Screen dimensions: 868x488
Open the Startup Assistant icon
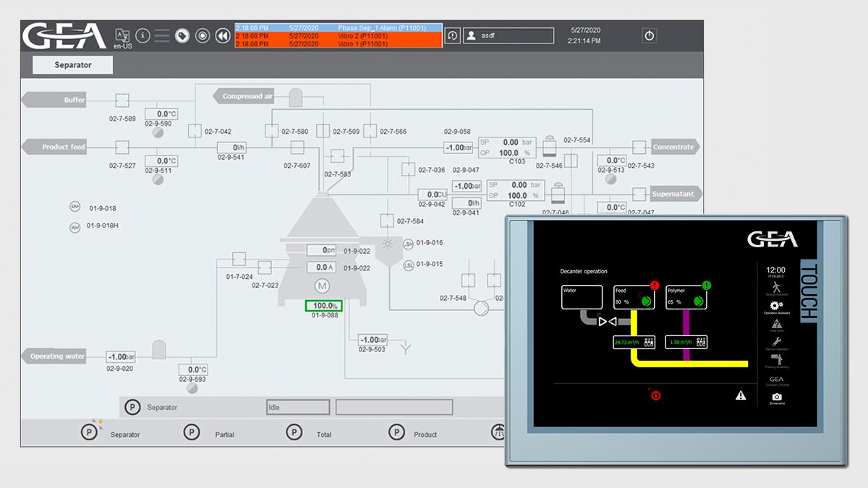(776, 288)
